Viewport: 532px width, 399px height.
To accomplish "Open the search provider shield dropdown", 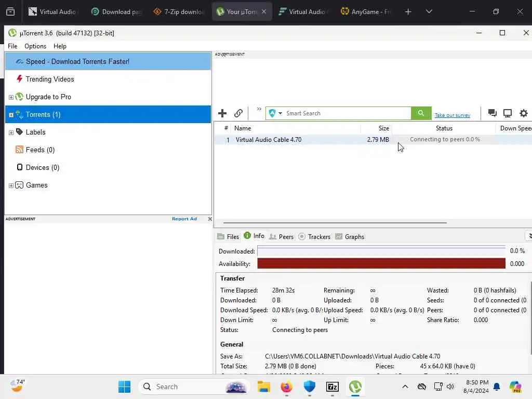I will pyautogui.click(x=275, y=113).
